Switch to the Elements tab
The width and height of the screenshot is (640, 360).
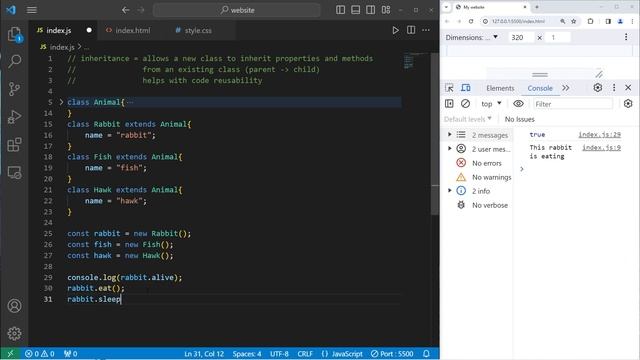[x=500, y=88]
